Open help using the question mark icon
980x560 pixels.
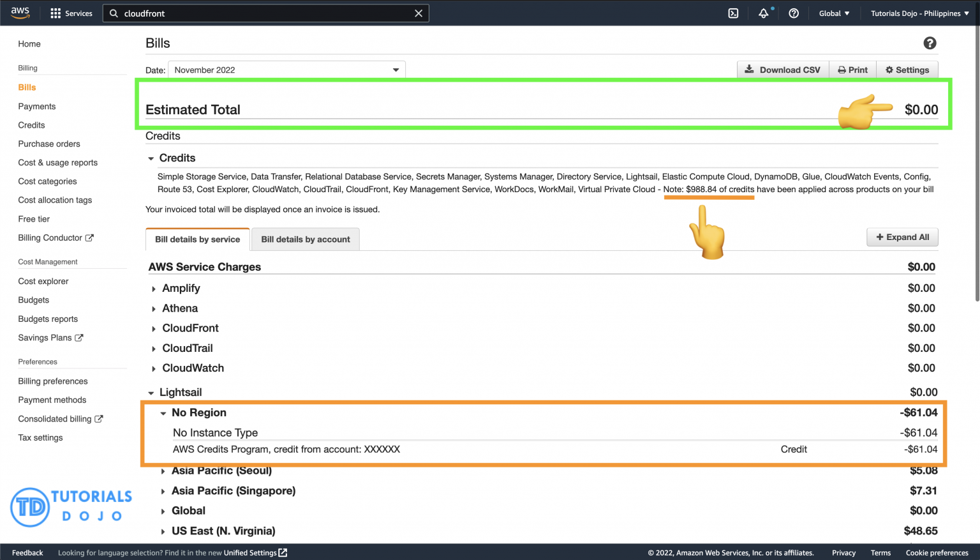point(793,13)
